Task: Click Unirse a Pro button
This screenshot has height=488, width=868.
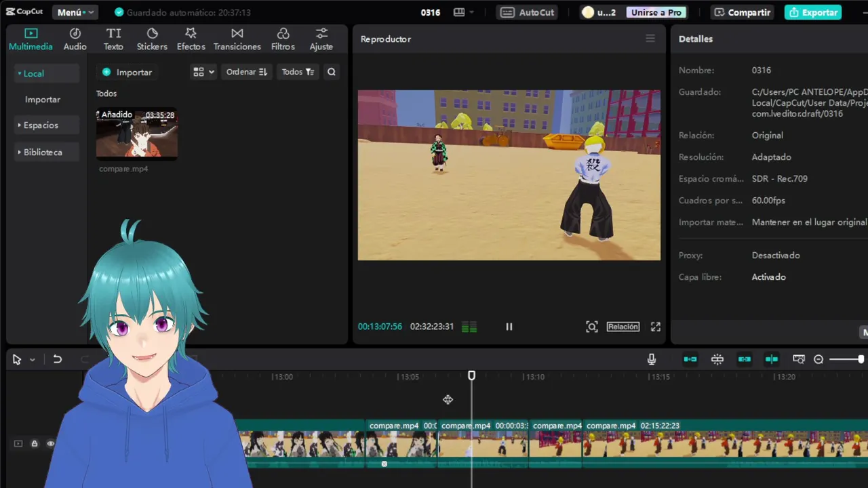Action: 656,12
